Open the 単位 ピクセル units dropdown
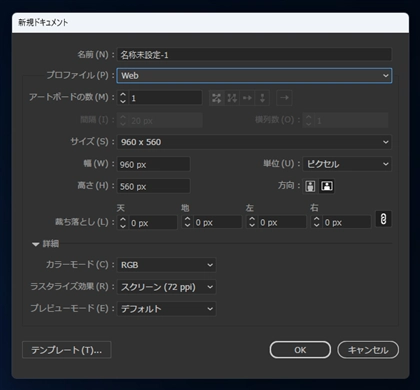Image resolution: width=420 pixels, height=390 pixels. [x=347, y=164]
